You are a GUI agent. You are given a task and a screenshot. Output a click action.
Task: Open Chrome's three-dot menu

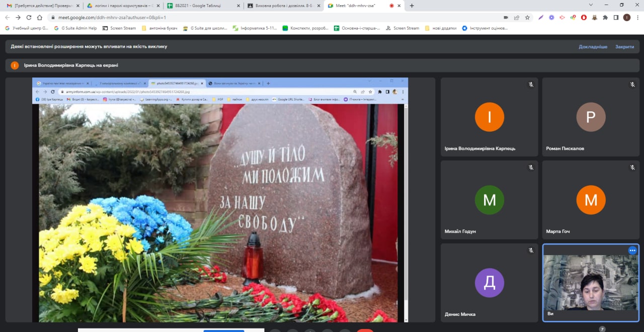[637, 17]
